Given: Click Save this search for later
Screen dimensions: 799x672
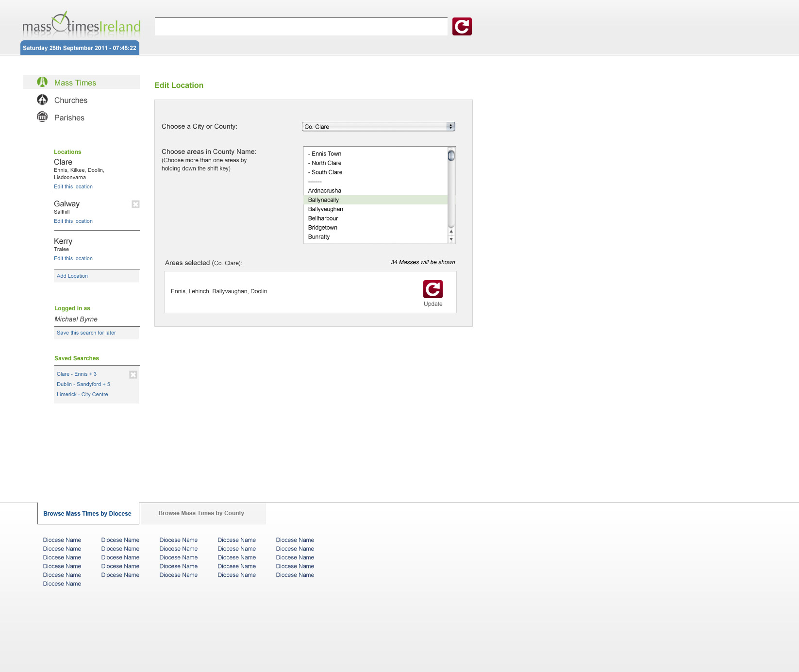Looking at the screenshot, I should (86, 333).
